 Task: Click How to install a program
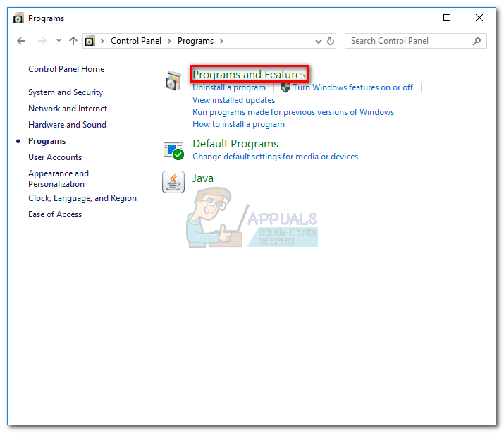click(x=238, y=124)
